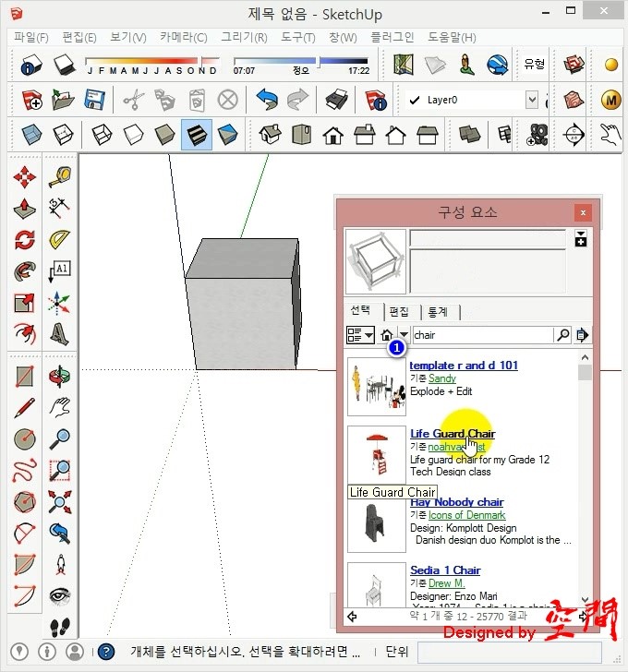Open the Sedia 1 Chair link
The height and width of the screenshot is (672, 628).
coord(445,570)
